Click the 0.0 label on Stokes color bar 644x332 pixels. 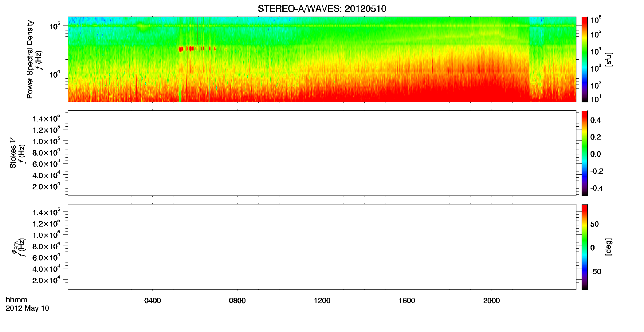tap(595, 154)
